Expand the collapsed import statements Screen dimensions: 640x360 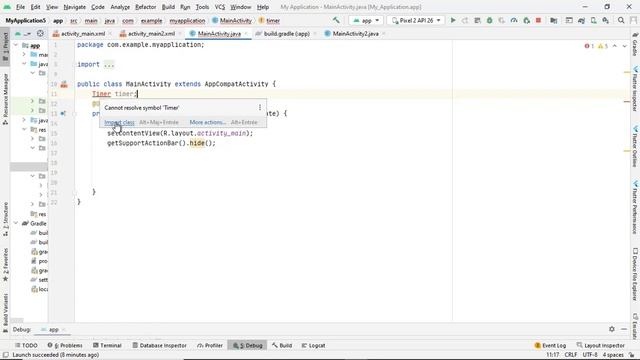click(109, 64)
